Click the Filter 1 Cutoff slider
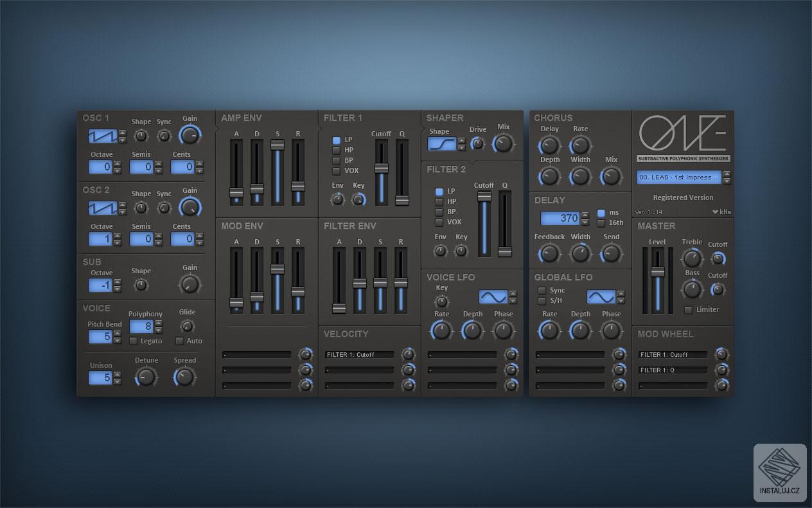The image size is (812, 508). 382,172
